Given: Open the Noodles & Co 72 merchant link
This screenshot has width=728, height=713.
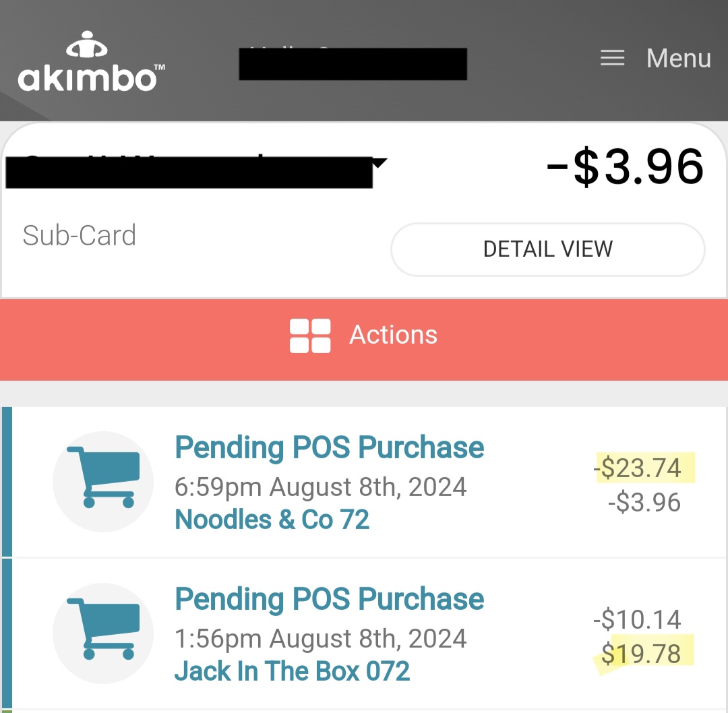Looking at the screenshot, I should click(272, 520).
